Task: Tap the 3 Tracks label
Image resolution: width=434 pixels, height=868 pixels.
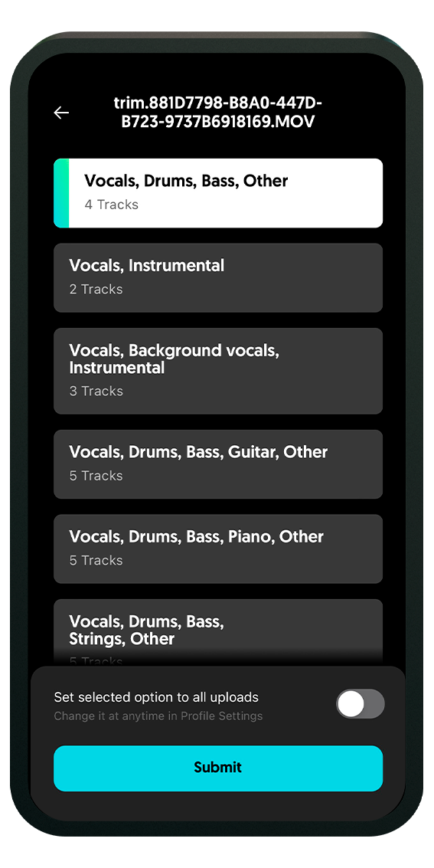Action: point(96,391)
